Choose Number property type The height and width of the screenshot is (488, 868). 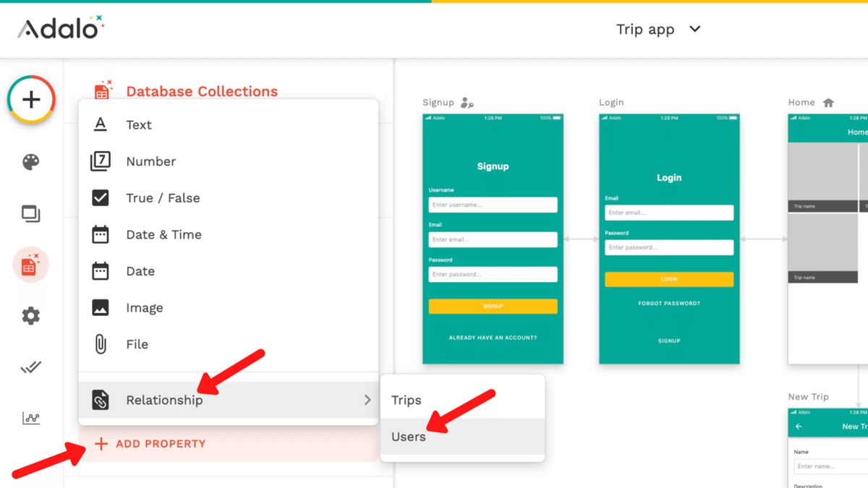(229, 161)
